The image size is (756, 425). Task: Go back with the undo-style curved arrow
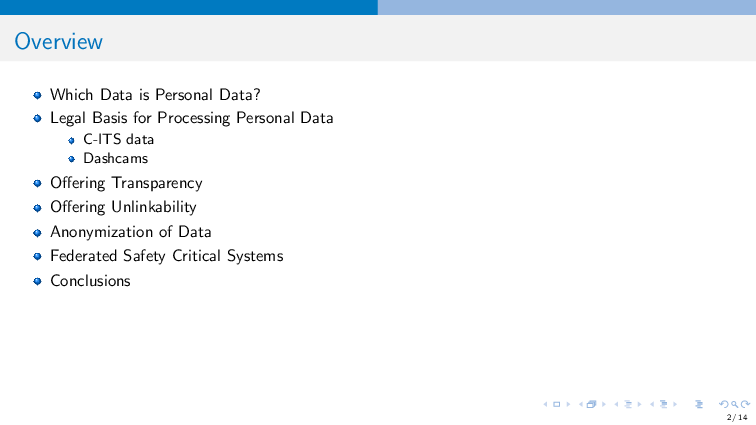(724, 404)
